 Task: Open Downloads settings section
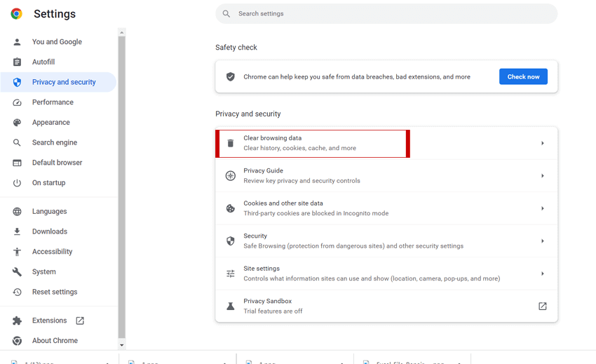click(x=58, y=231)
